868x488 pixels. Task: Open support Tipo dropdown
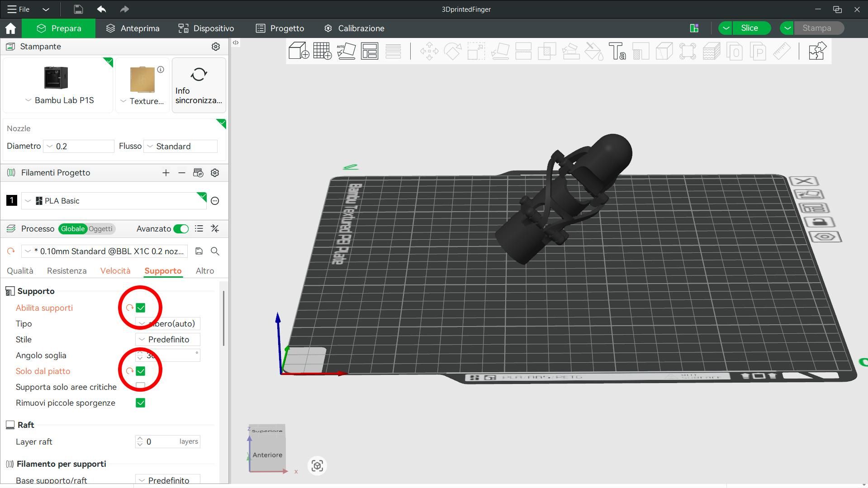coord(168,324)
